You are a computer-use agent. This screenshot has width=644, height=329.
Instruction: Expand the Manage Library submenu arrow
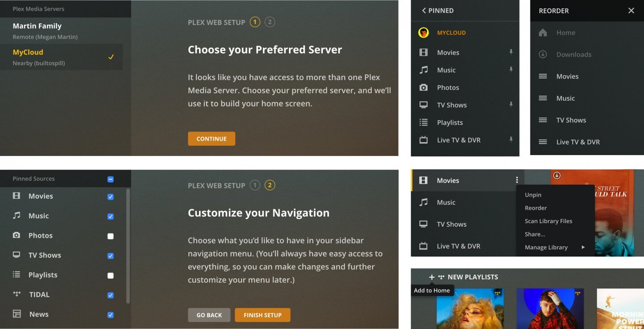point(583,247)
